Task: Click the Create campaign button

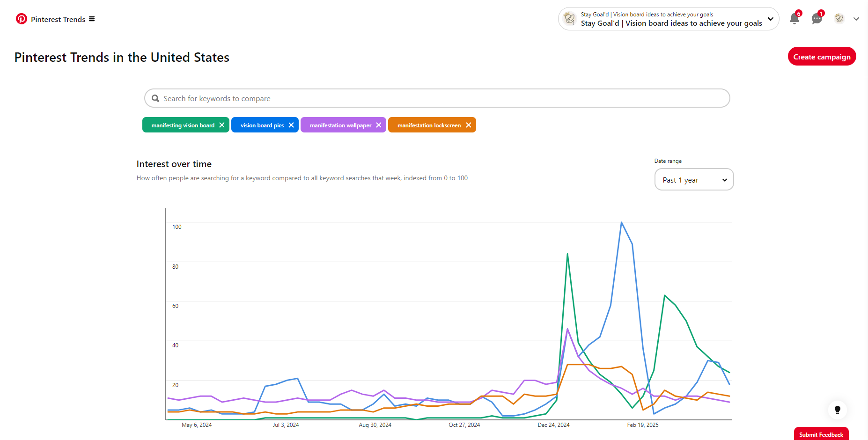Action: point(822,57)
